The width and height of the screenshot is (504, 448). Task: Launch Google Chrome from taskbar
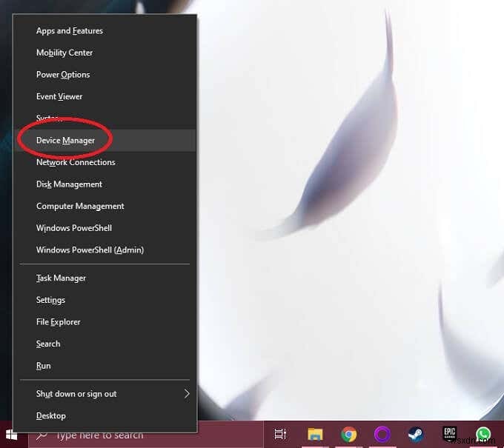[349, 435]
